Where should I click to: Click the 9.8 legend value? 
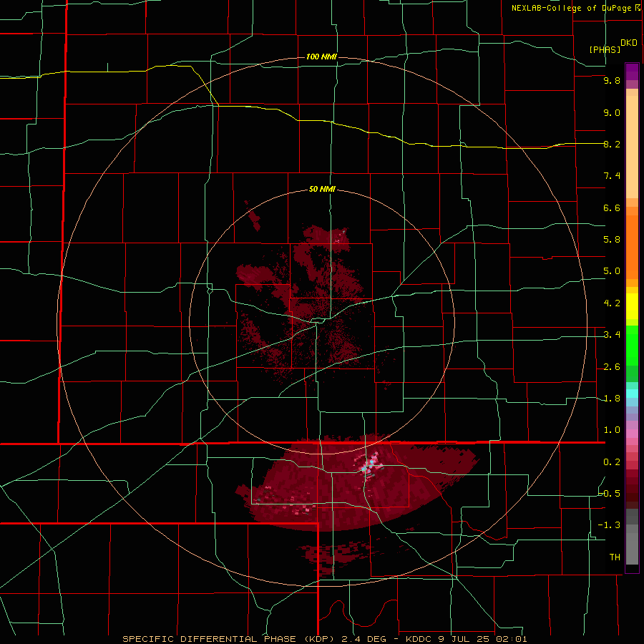click(x=612, y=81)
